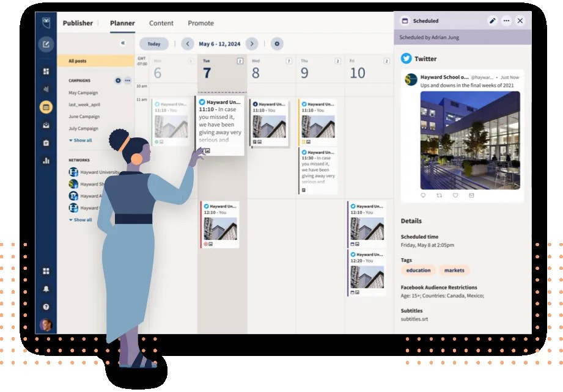Open the Wednesday 11:10 post card

point(269,122)
